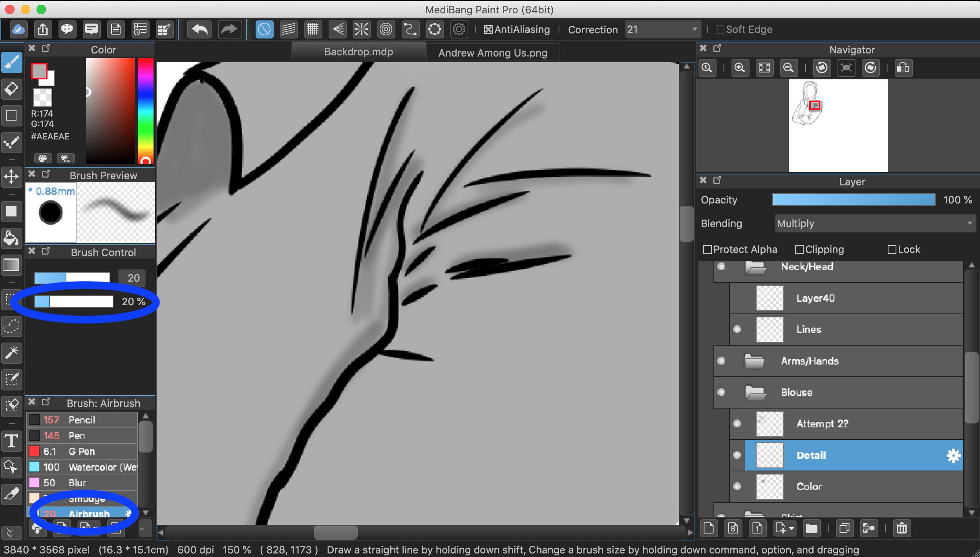Turn off snap with the Snap Off icon
This screenshot has height=557, width=980.
coord(264,29)
